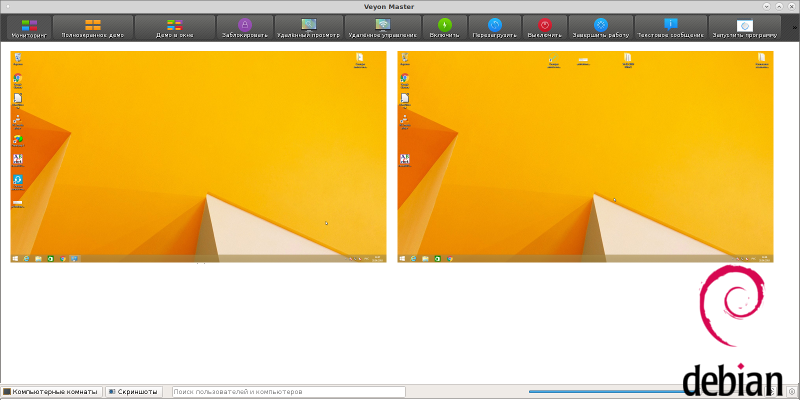Screen dimensions: 800x400
Task: Click Запустить программу toolbar button
Action: pyautogui.click(x=745, y=28)
